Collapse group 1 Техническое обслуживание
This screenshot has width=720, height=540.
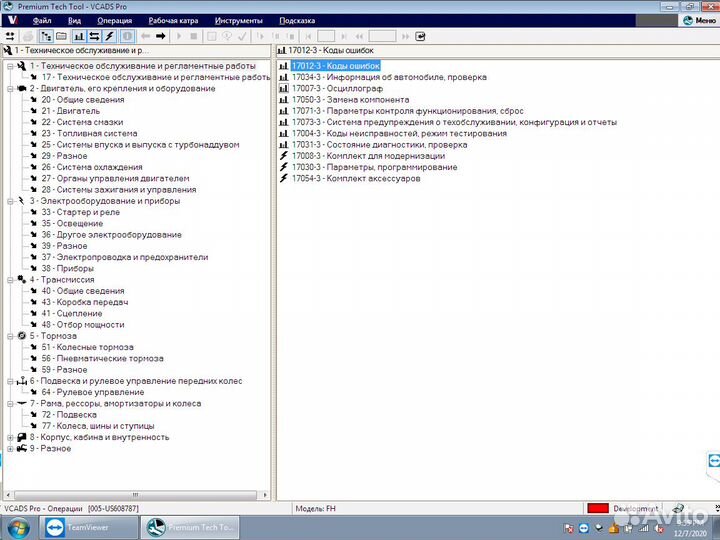tap(10, 66)
